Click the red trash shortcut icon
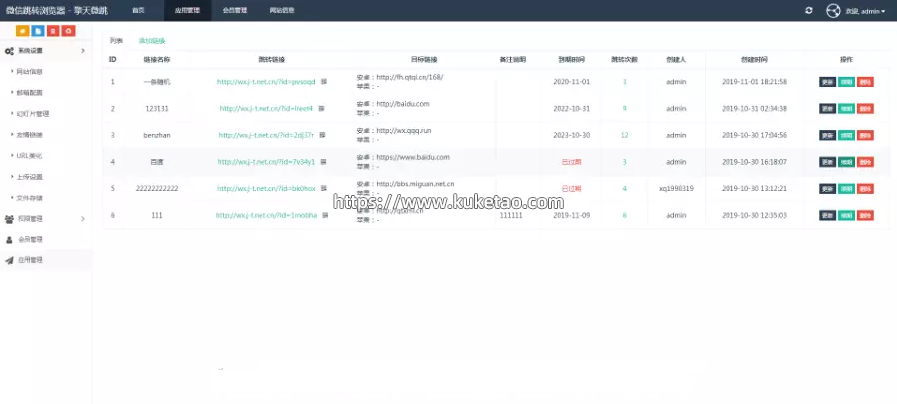The height and width of the screenshot is (404, 897). tap(53, 31)
